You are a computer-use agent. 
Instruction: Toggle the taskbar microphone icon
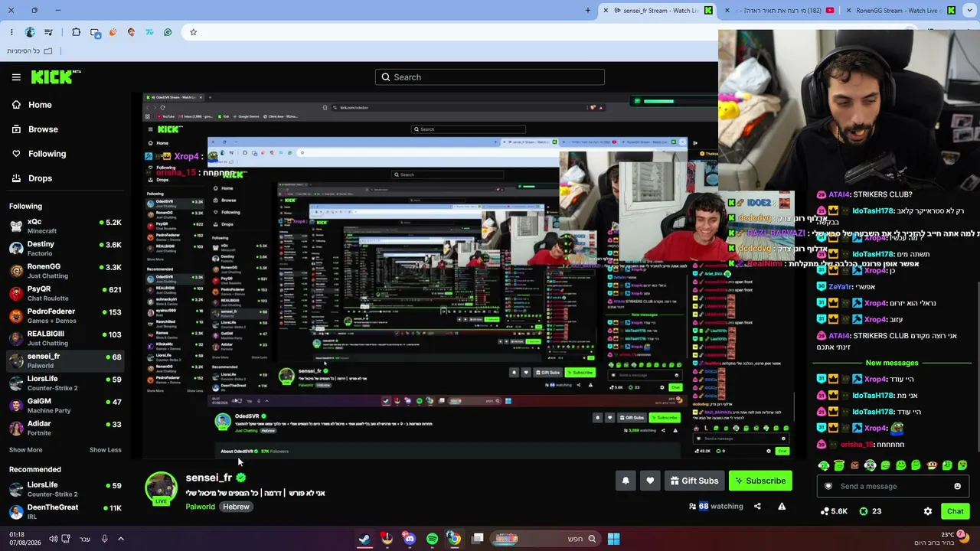(x=104, y=539)
